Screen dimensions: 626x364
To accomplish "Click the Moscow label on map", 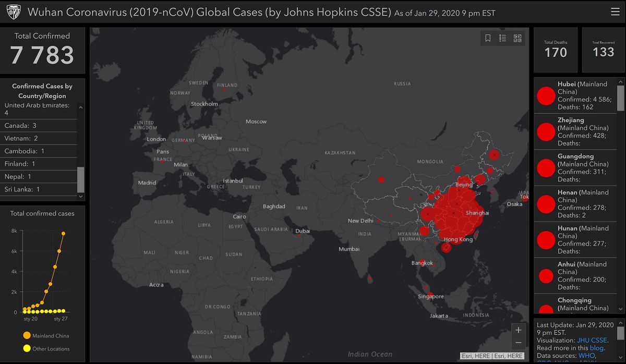I will click(x=256, y=122).
